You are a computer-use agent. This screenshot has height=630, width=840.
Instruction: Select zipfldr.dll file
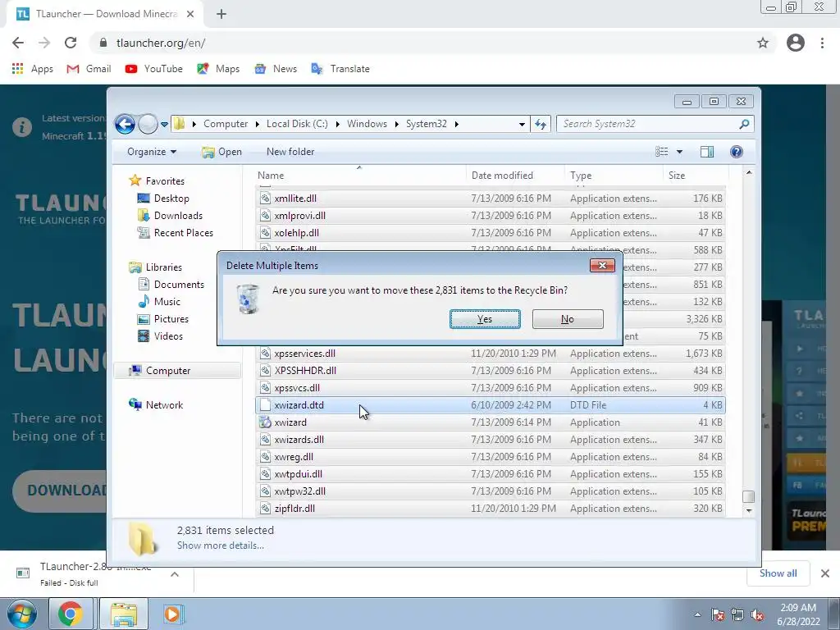pos(491,509)
